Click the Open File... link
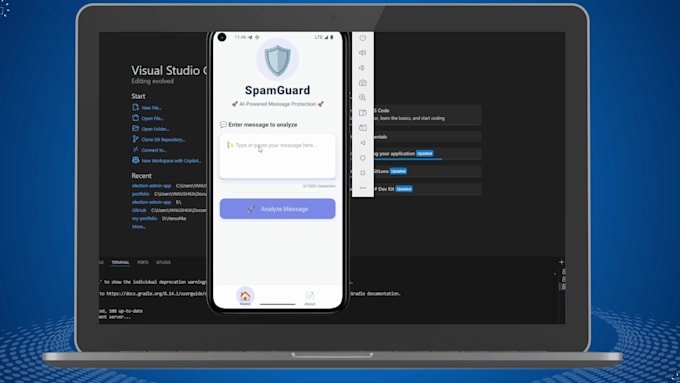This screenshot has height=383, width=680. [152, 118]
